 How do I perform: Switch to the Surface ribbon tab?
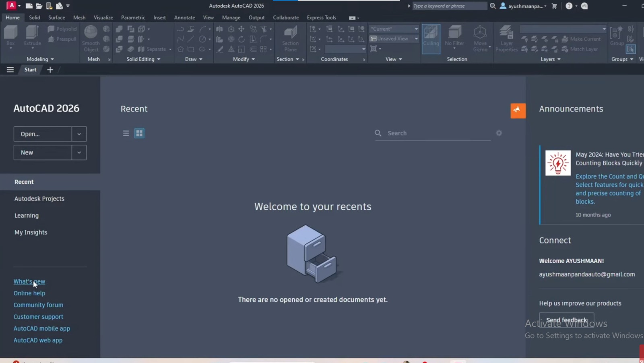click(57, 18)
